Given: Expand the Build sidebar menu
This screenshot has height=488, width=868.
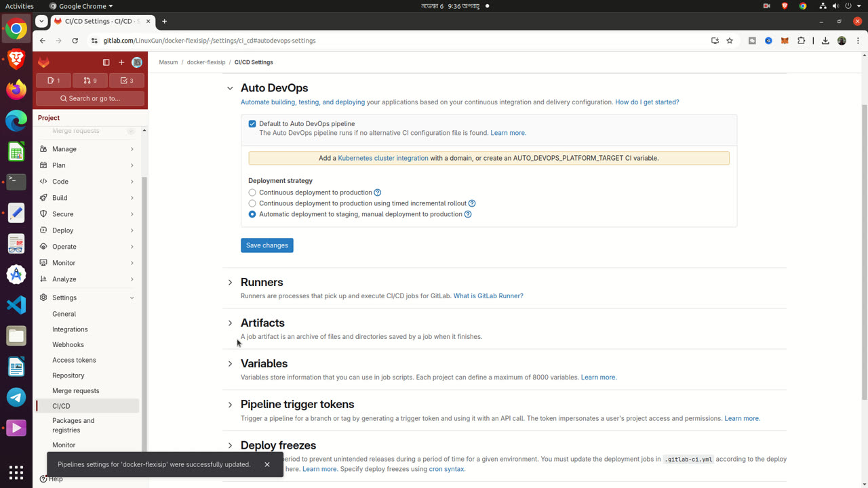Looking at the screenshot, I should point(87,198).
